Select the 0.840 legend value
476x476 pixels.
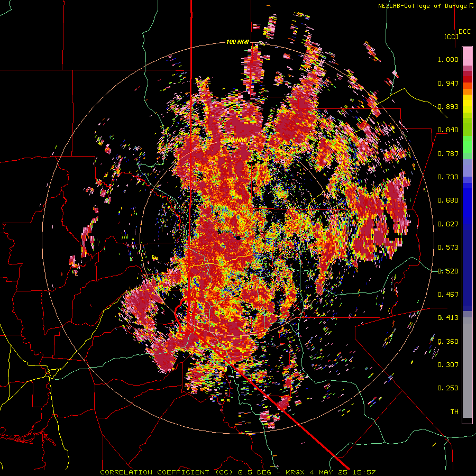(x=448, y=130)
